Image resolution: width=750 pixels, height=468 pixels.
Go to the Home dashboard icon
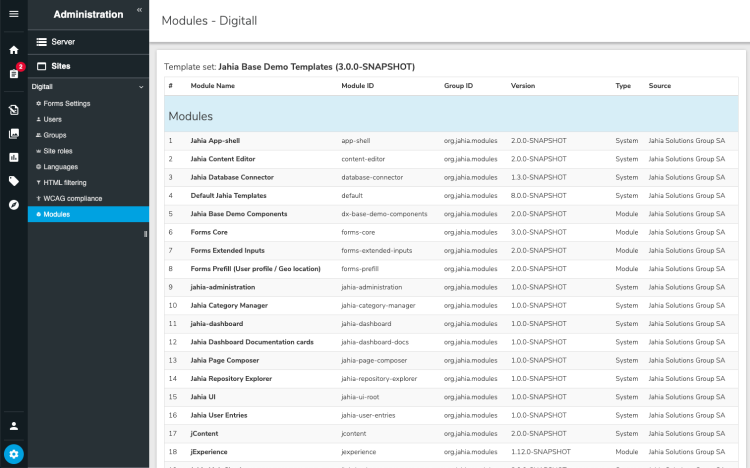pos(14,50)
